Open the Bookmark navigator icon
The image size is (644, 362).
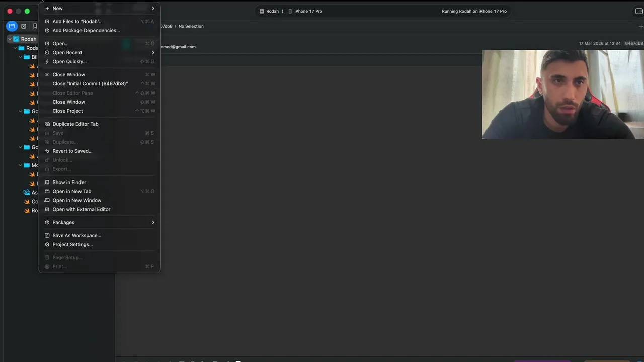tap(35, 26)
